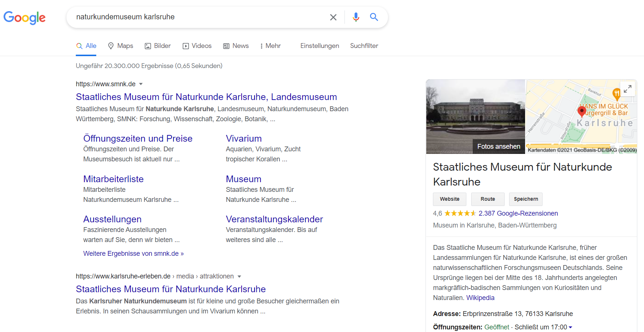Submit search with the magnifier icon

pos(374,17)
